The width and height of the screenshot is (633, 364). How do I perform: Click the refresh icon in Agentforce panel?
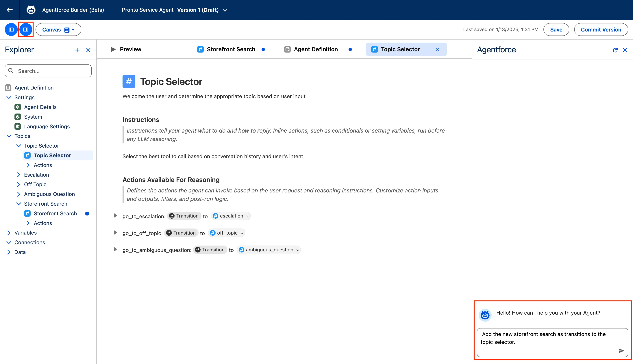pyautogui.click(x=615, y=50)
